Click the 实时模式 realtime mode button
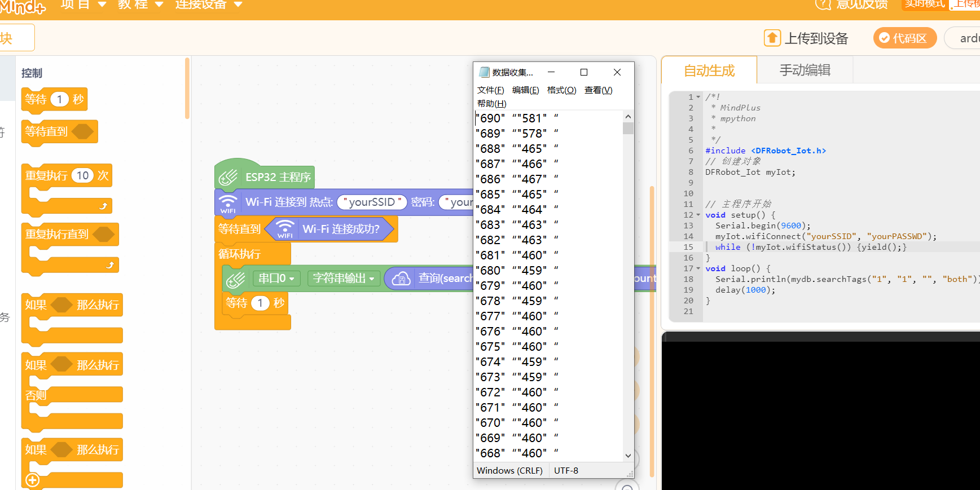 tap(925, 5)
